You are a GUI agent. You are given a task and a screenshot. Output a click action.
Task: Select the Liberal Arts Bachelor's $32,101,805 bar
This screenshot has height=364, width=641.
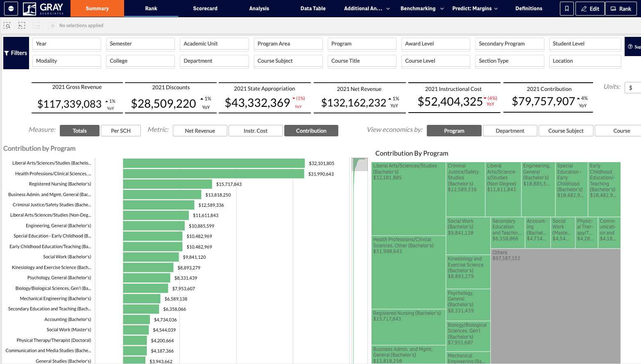tap(214, 163)
